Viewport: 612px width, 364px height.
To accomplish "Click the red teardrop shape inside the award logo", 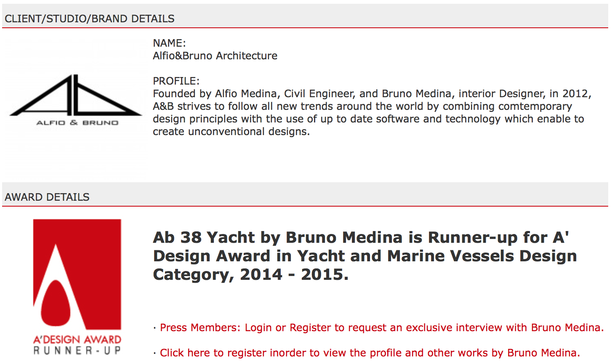I will tap(58, 301).
